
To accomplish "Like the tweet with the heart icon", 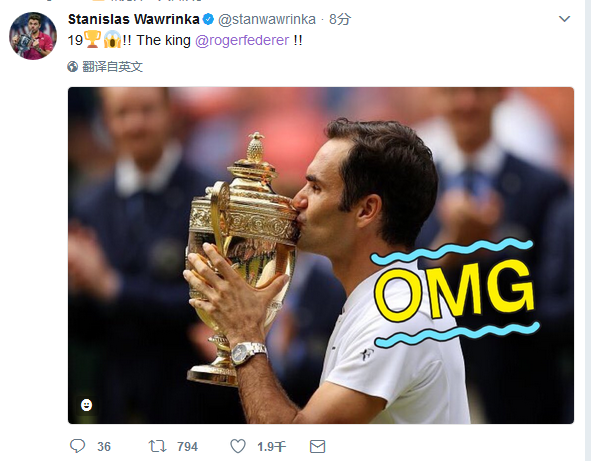I will [238, 446].
